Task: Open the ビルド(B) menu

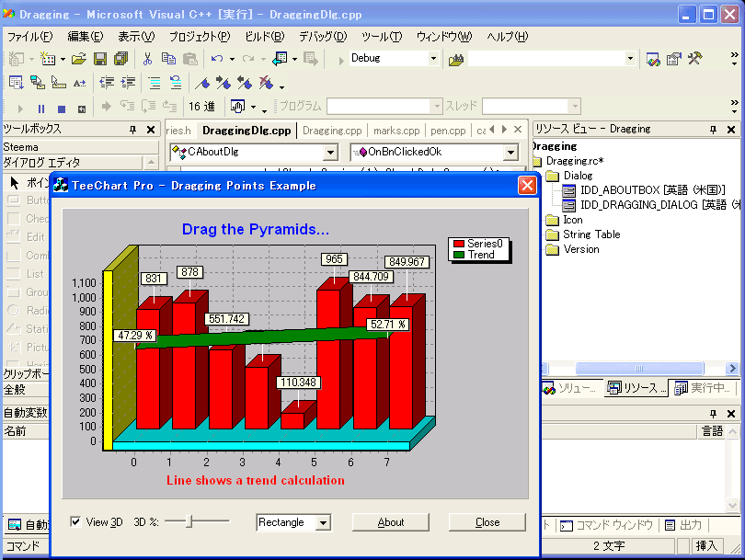Action: pyautogui.click(x=264, y=37)
